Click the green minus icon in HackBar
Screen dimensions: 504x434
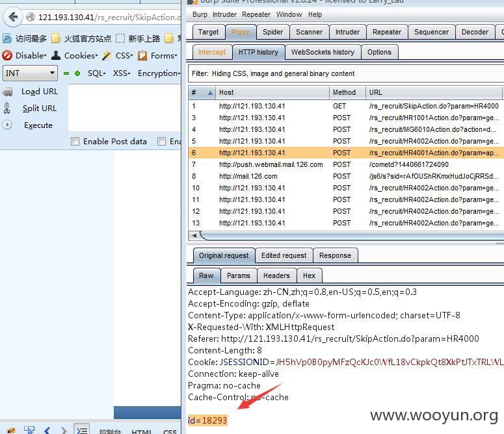(66, 73)
